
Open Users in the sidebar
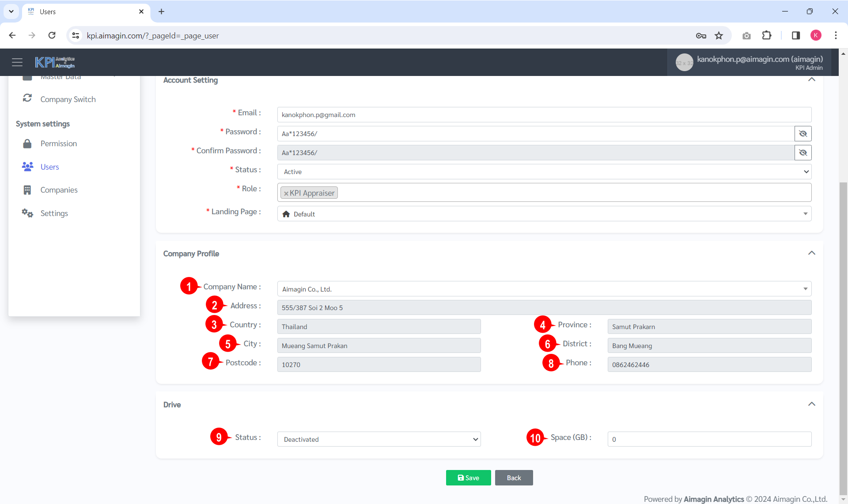point(49,167)
